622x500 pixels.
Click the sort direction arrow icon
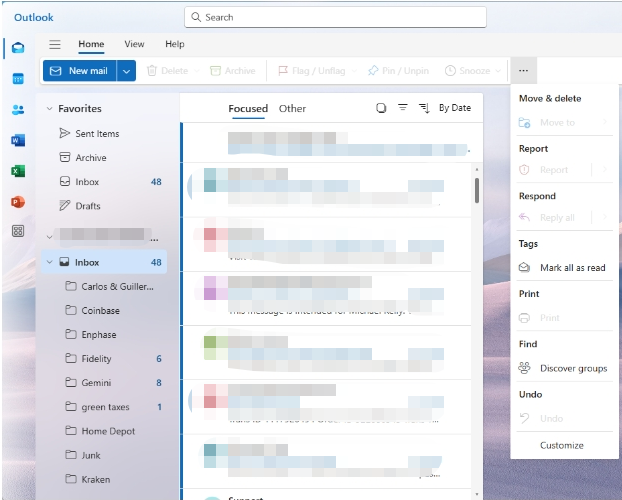click(424, 108)
